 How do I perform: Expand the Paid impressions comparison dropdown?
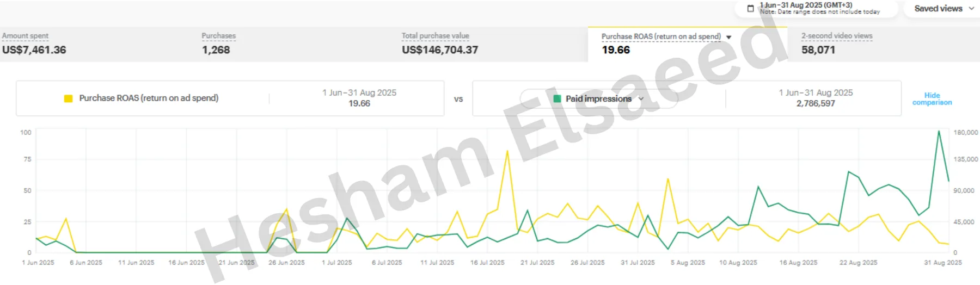click(x=599, y=99)
